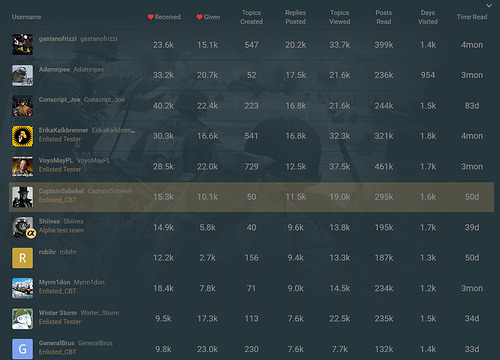Open VoyoMayPL user profile link
This screenshot has height=360, width=500.
[56, 160]
